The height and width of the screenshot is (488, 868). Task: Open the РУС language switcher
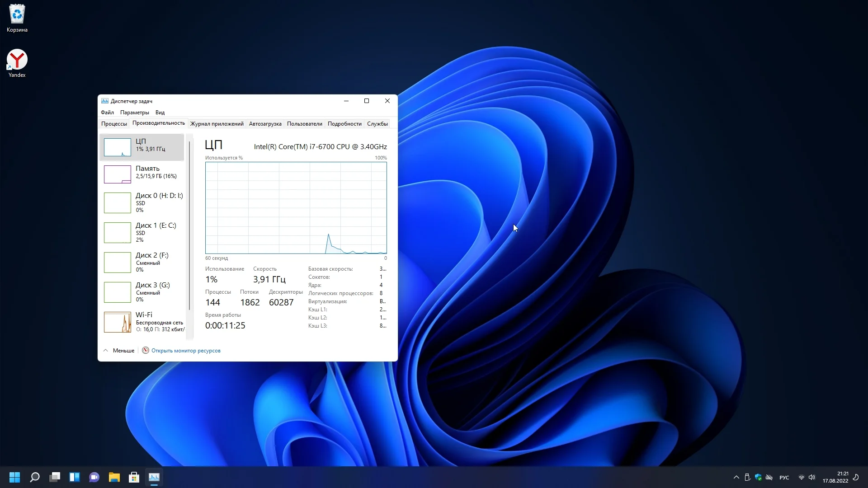coord(784,478)
